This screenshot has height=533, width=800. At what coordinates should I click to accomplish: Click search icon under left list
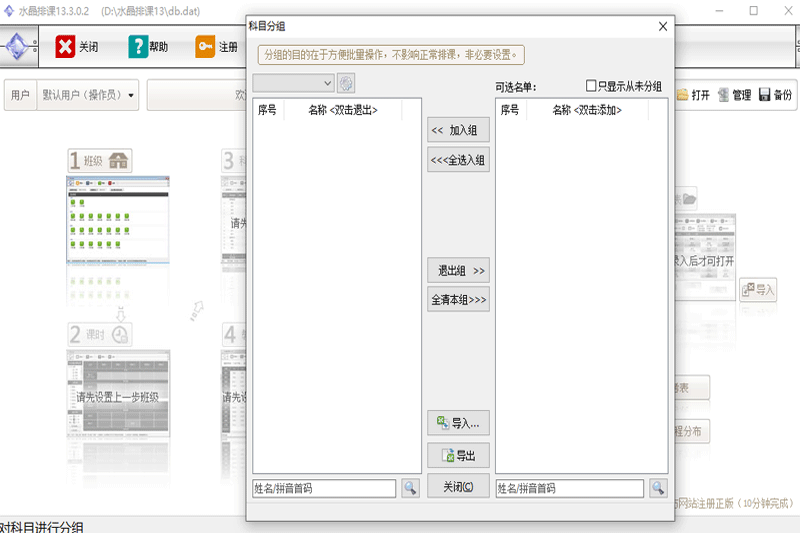(410, 488)
